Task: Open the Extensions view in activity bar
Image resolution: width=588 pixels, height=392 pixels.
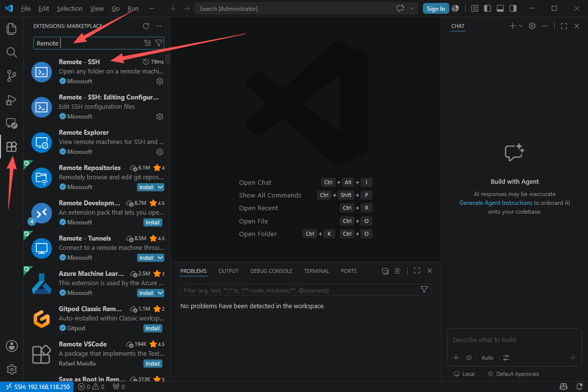Action: point(11,147)
